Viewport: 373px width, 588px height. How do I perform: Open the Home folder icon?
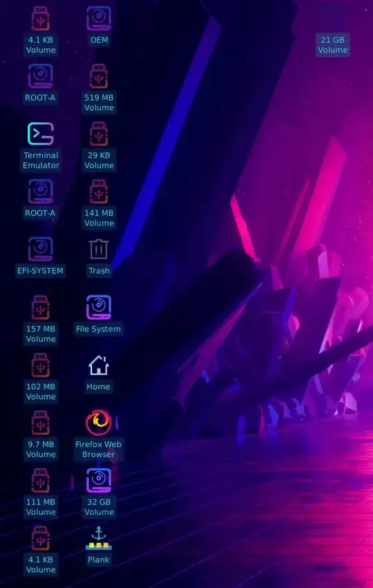click(x=99, y=365)
